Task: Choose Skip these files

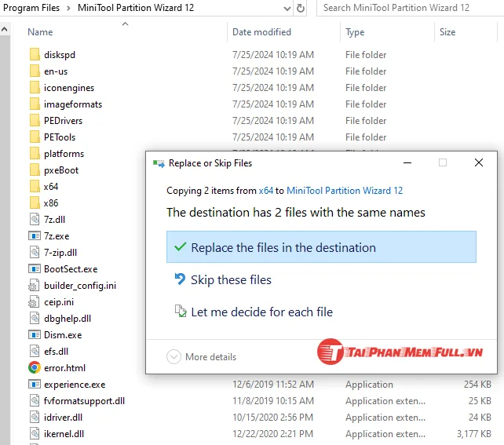Action: (223, 279)
